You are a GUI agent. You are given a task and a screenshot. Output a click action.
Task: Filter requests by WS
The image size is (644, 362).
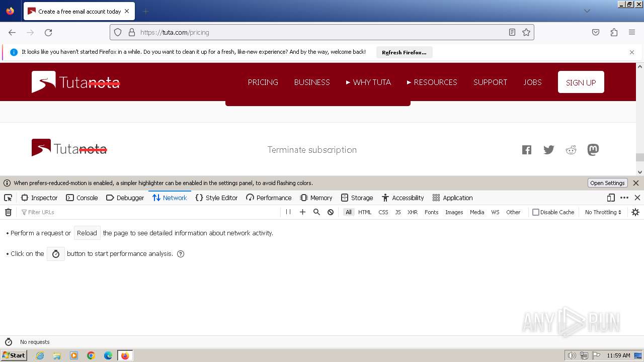click(495, 212)
